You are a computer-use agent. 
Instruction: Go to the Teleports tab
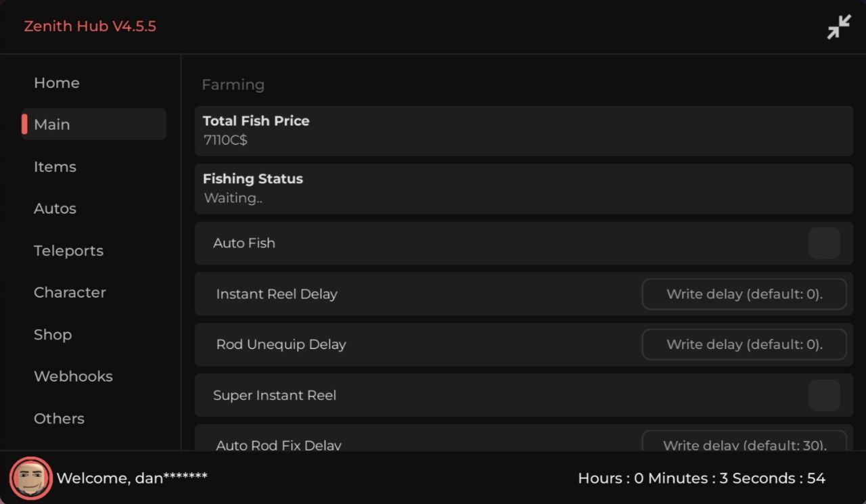click(68, 250)
